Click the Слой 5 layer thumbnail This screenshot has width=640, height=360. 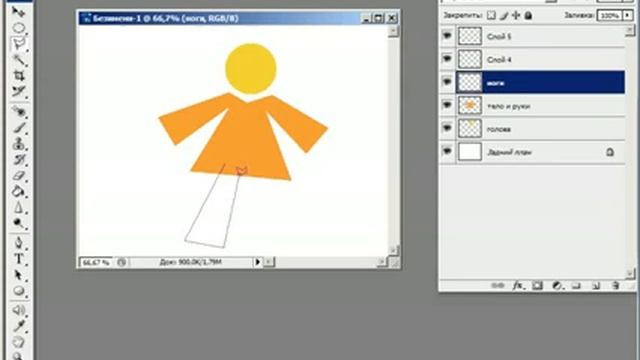(x=470, y=36)
